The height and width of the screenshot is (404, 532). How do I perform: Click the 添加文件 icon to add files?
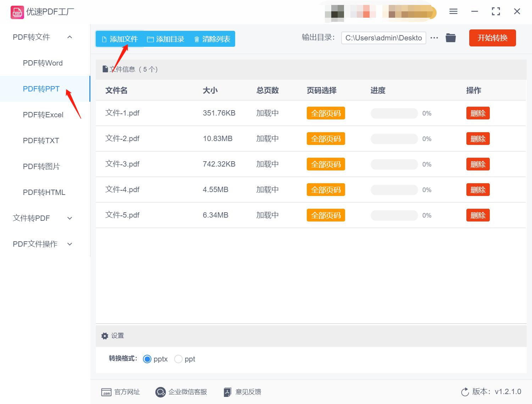[x=105, y=39]
